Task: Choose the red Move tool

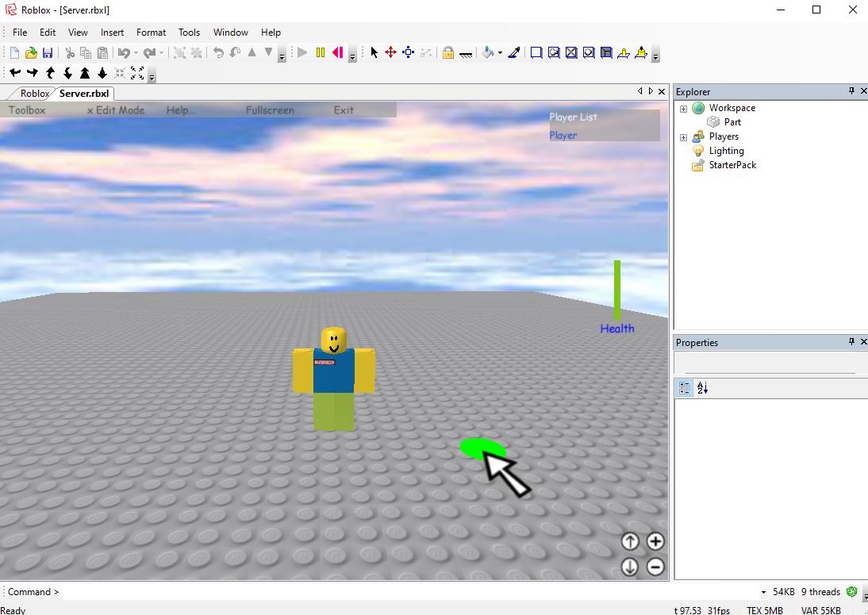Action: [391, 52]
